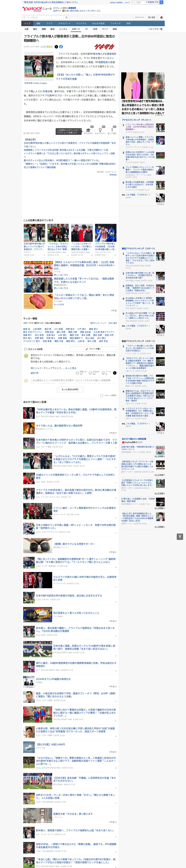Select the 経済 category tab
This screenshot has width=186, height=868.
52,29
